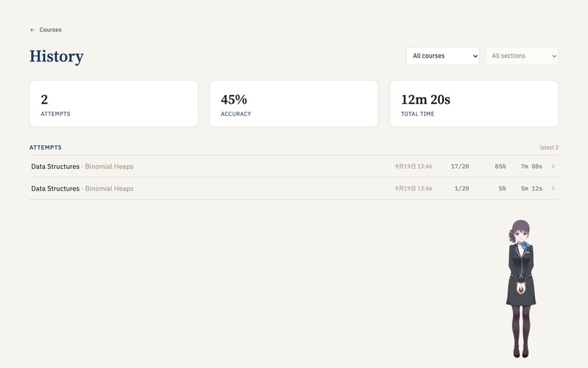Open the 17/20 attempt chevron
Screen dimensions: 588x368
point(553,166)
